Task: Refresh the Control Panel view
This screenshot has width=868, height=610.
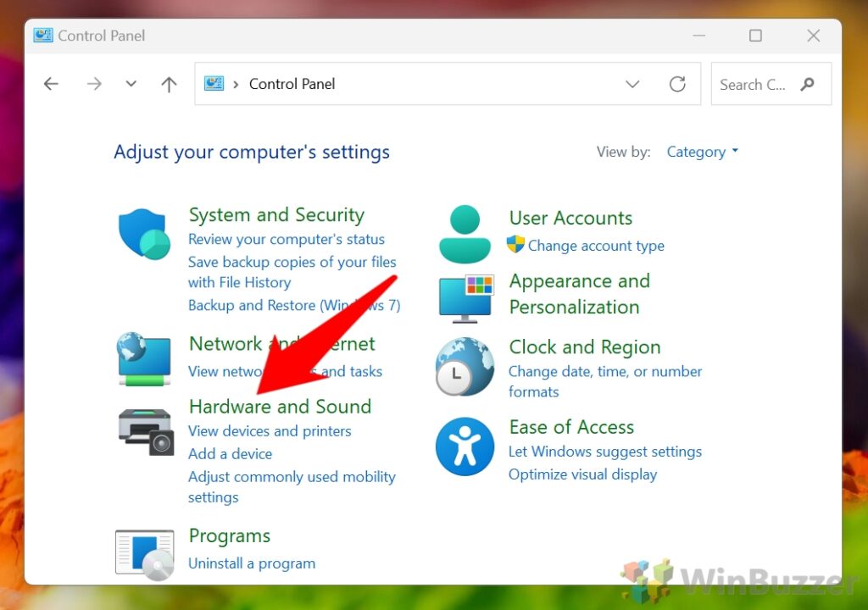Action: (677, 83)
